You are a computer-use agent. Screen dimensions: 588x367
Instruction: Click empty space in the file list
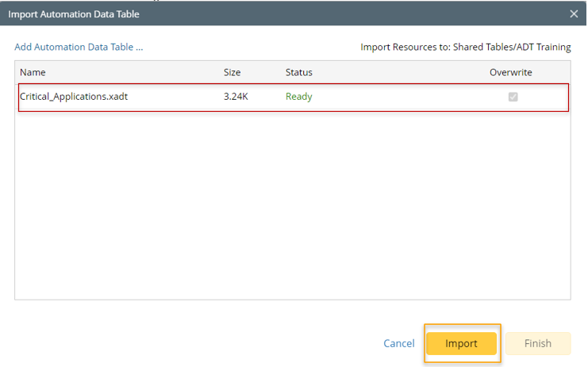pyautogui.click(x=292, y=206)
